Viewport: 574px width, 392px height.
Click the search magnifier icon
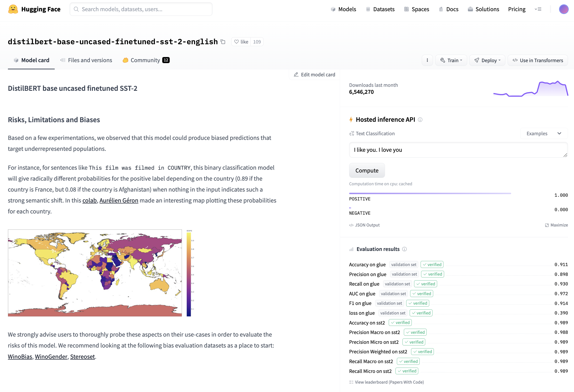(x=76, y=9)
